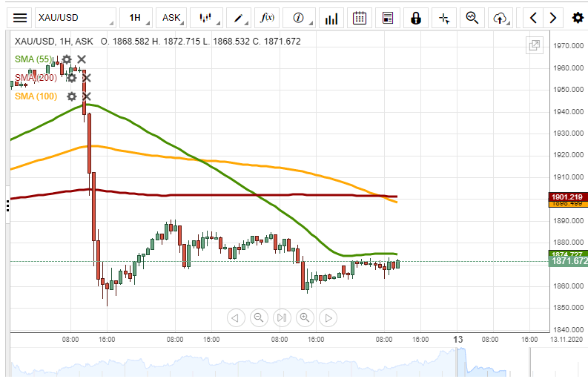Remove the SMA (200) indicator

click(x=86, y=77)
